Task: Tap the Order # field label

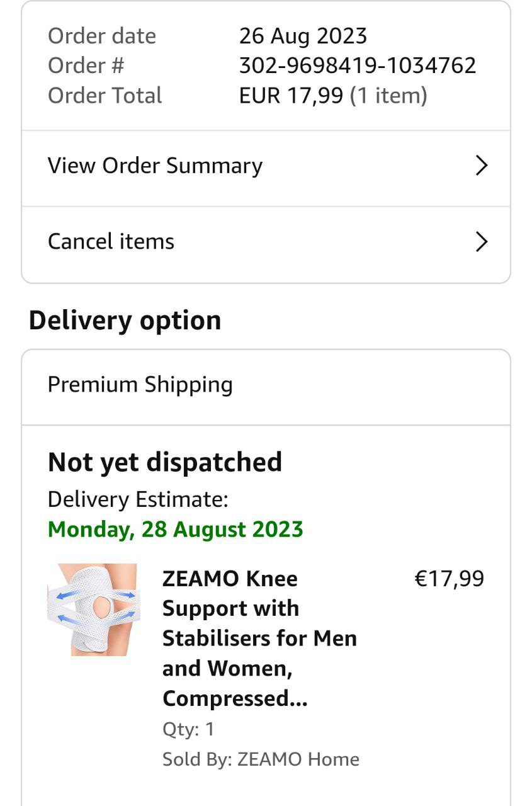Action: [86, 65]
